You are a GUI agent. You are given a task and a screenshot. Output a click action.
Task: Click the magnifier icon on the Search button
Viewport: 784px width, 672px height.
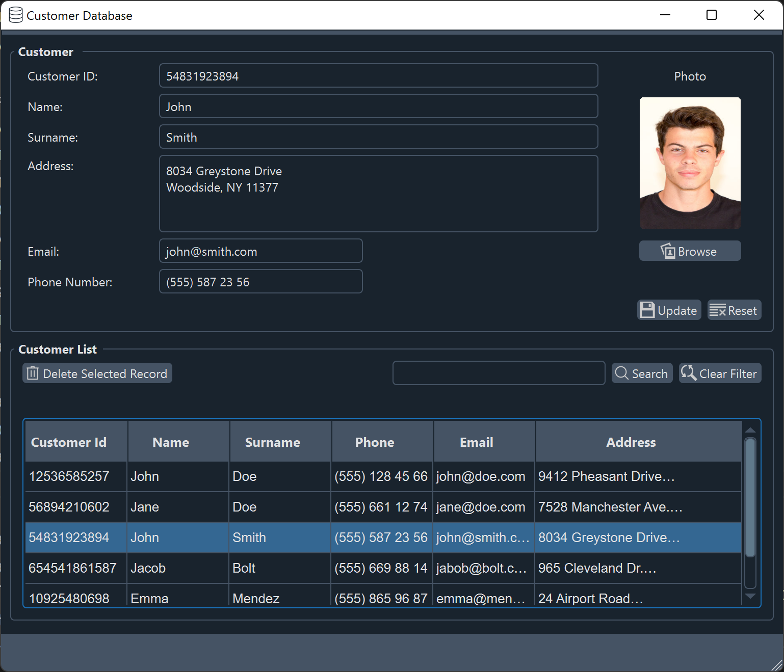pyautogui.click(x=621, y=373)
